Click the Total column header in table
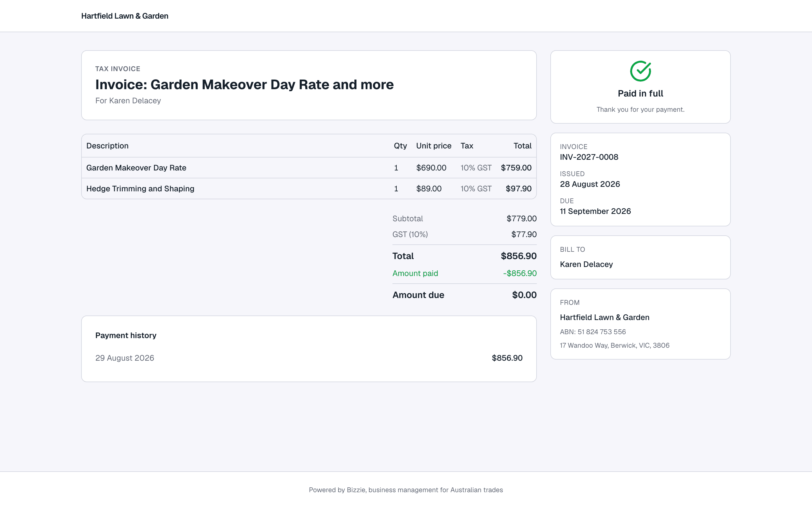The width and height of the screenshot is (812, 508). point(522,145)
